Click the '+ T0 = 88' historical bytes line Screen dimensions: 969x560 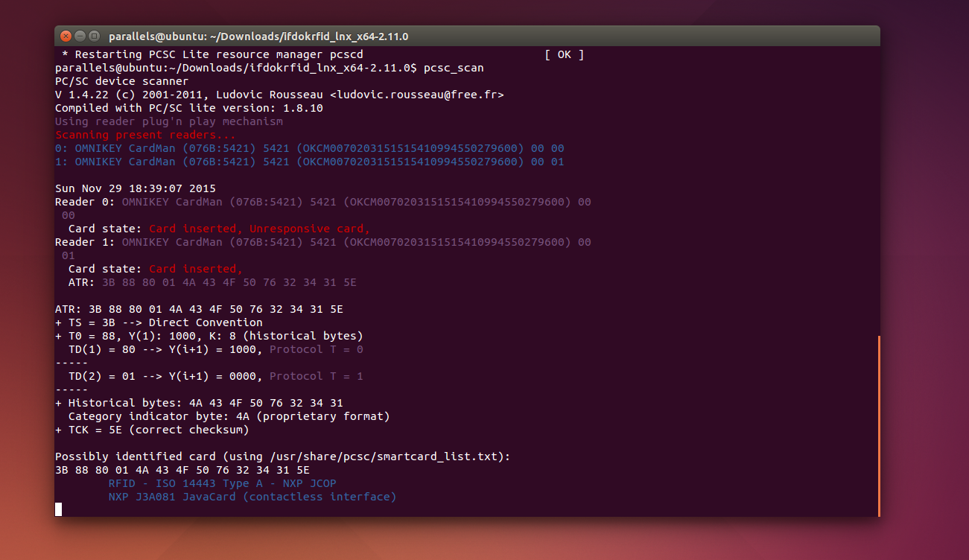pos(209,336)
